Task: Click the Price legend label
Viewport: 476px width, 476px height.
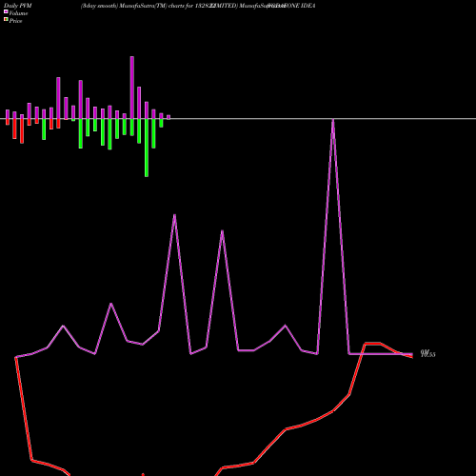Action: point(15,21)
